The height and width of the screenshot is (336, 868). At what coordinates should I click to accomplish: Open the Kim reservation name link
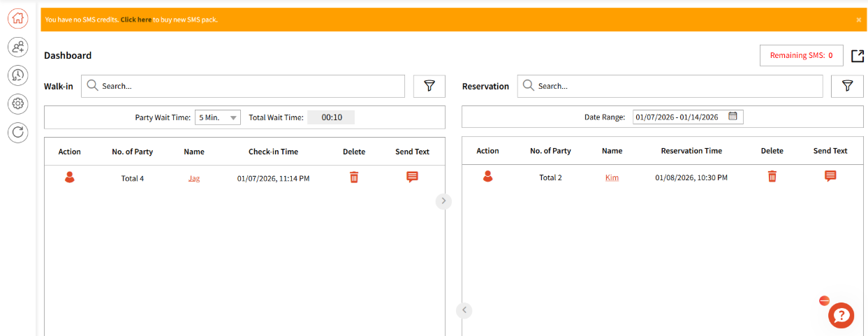coord(612,177)
